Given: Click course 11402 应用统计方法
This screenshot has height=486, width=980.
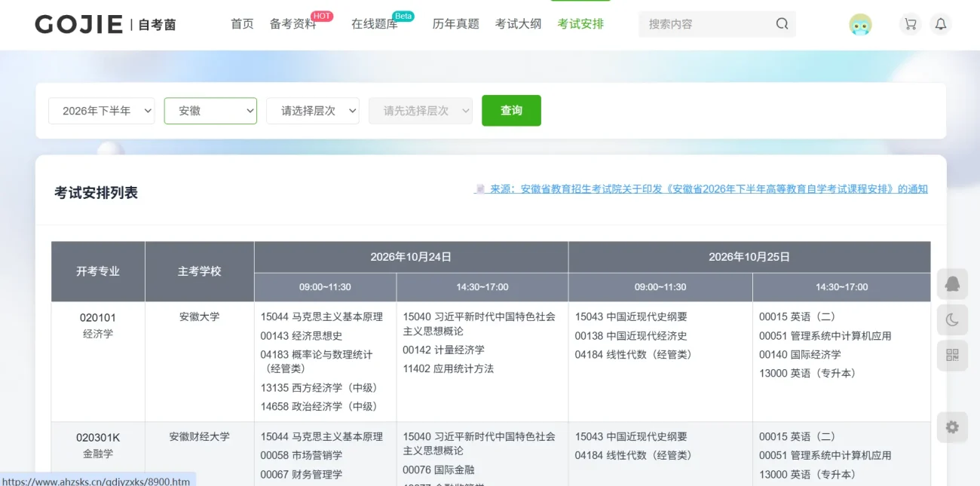Looking at the screenshot, I should 449,368.
